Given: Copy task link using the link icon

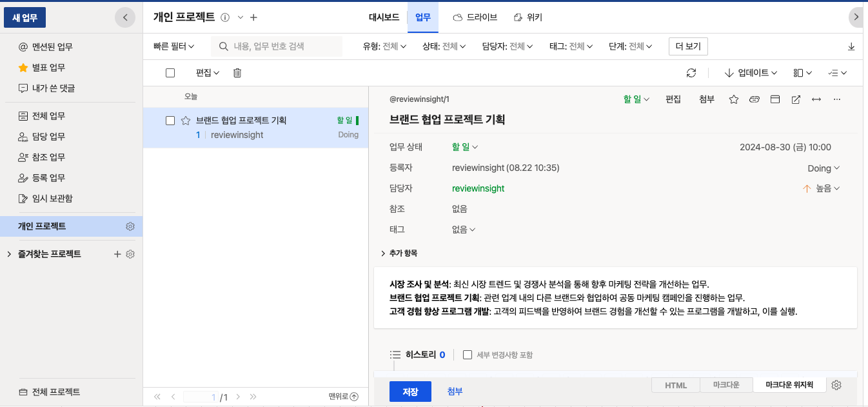Looking at the screenshot, I should click(754, 99).
